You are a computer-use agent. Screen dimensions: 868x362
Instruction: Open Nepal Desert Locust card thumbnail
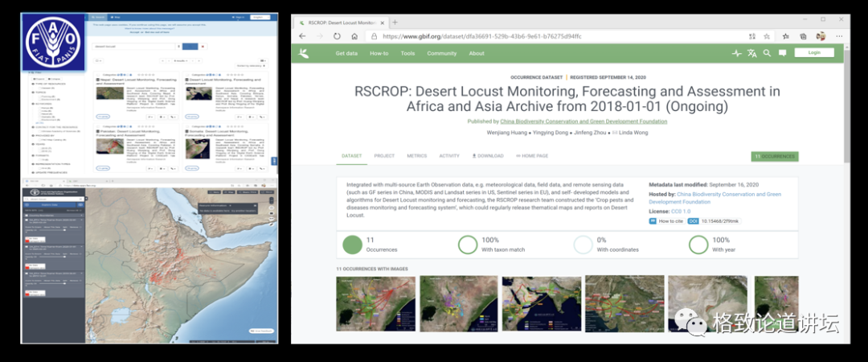tap(110, 93)
